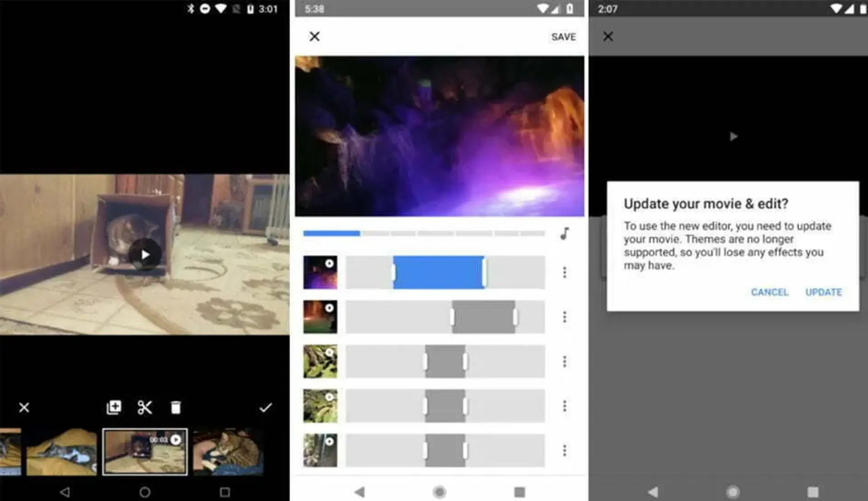Image resolution: width=868 pixels, height=501 pixels.
Task: Tap the trash delete icon
Action: [x=175, y=407]
